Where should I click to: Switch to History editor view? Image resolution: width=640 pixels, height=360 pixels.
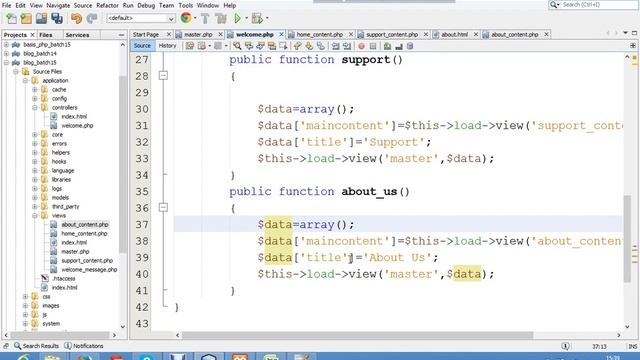pyautogui.click(x=167, y=46)
